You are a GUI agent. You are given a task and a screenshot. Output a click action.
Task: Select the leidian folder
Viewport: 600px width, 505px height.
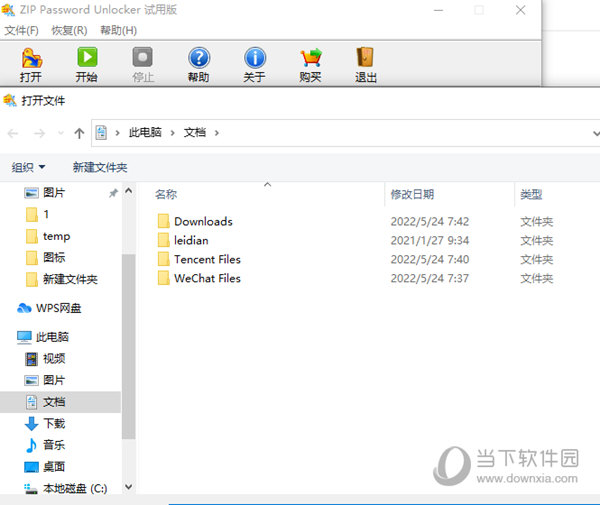(183, 240)
